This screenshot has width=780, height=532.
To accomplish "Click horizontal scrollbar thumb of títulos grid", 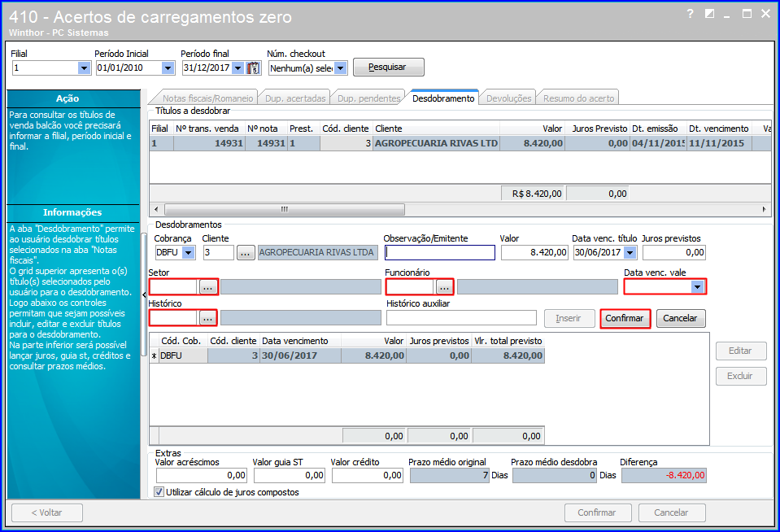I will (x=285, y=210).
